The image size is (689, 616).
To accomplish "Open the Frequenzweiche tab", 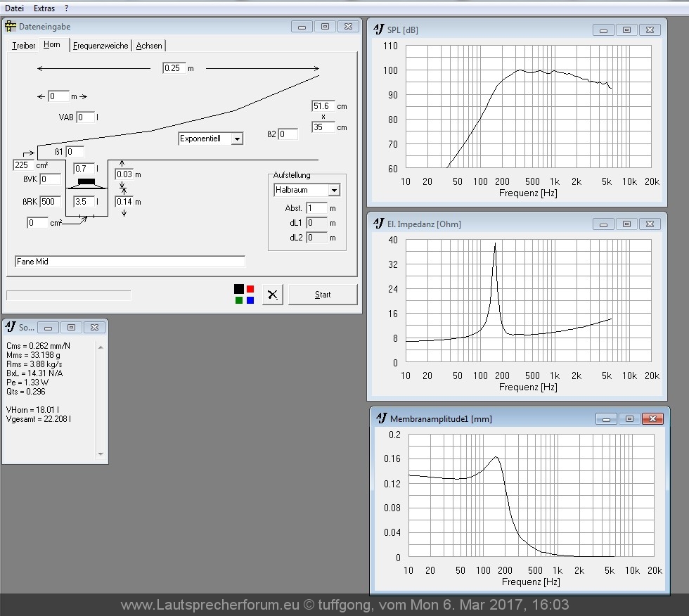I will pyautogui.click(x=101, y=46).
